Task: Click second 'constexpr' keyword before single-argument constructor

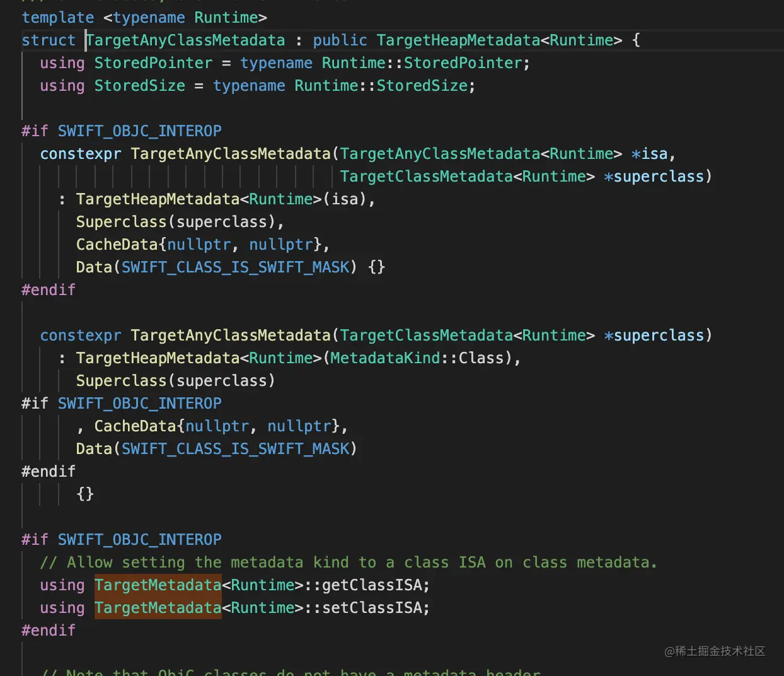Action: pyautogui.click(x=81, y=335)
